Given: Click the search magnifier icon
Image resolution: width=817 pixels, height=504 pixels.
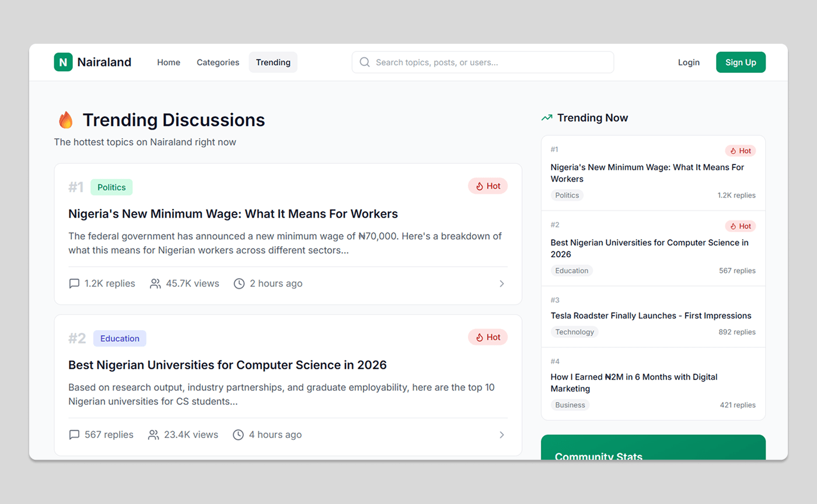Looking at the screenshot, I should 365,62.
